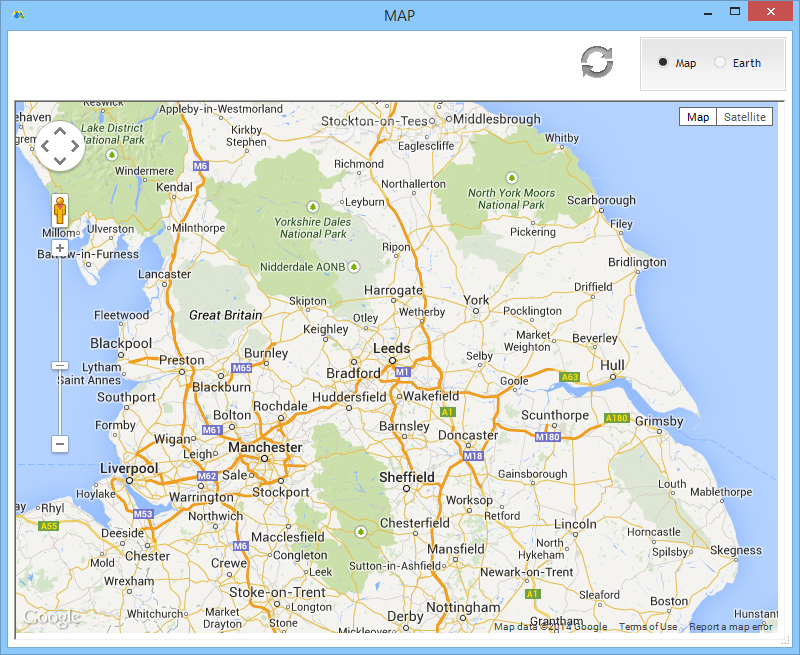Viewport: 800px width, 655px height.
Task: Switch to the Map view tab
Action: [697, 117]
